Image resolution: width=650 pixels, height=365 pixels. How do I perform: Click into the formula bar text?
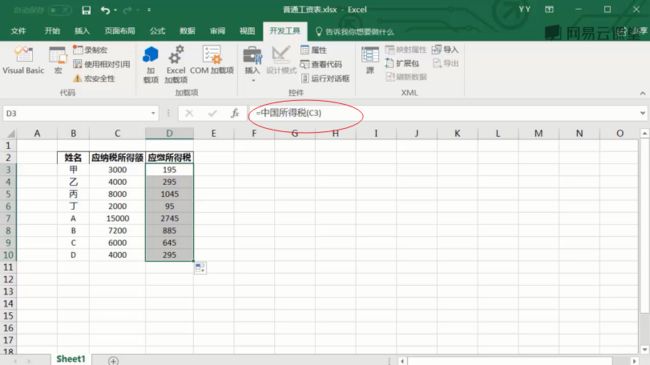pos(443,113)
